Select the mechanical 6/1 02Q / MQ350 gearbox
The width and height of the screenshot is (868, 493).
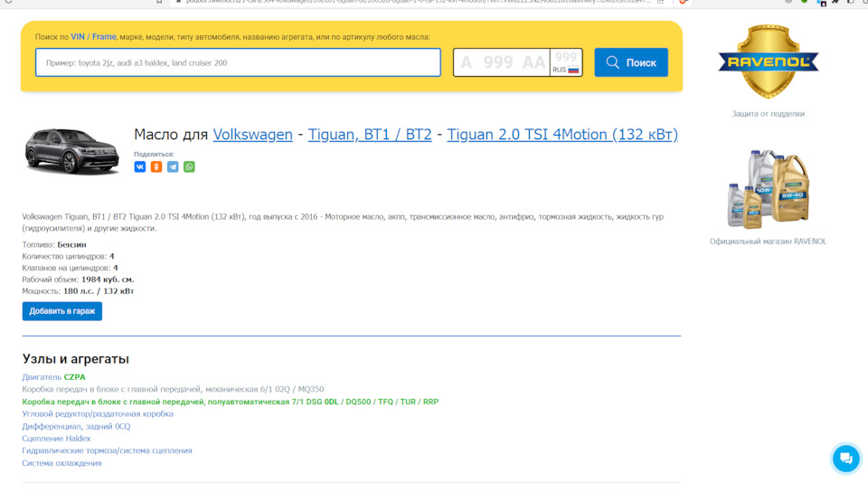click(173, 389)
